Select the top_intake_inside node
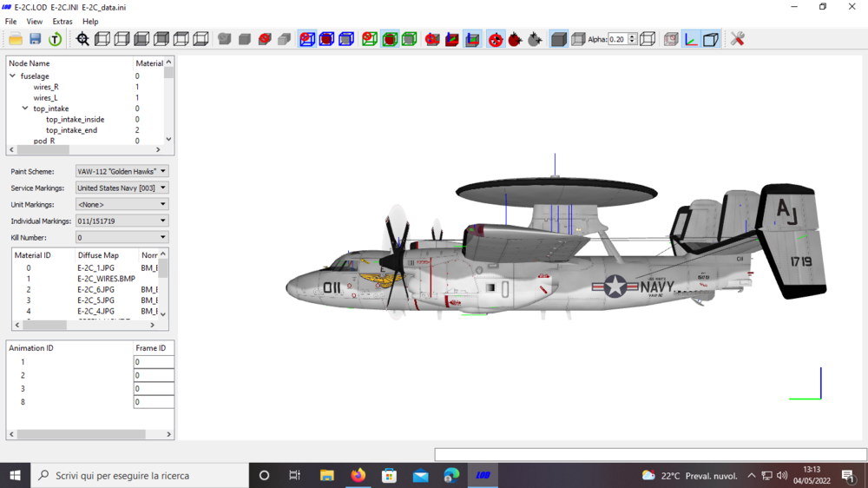 [76, 119]
